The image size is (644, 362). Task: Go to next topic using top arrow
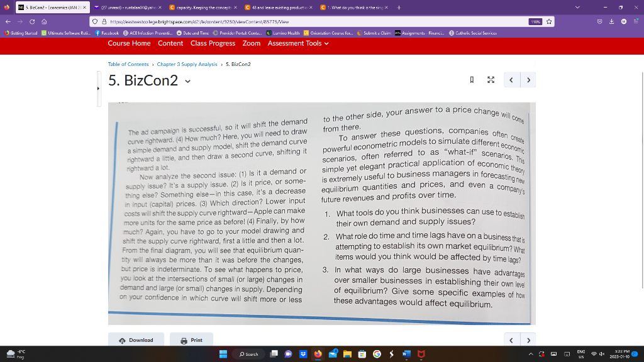tap(528, 80)
